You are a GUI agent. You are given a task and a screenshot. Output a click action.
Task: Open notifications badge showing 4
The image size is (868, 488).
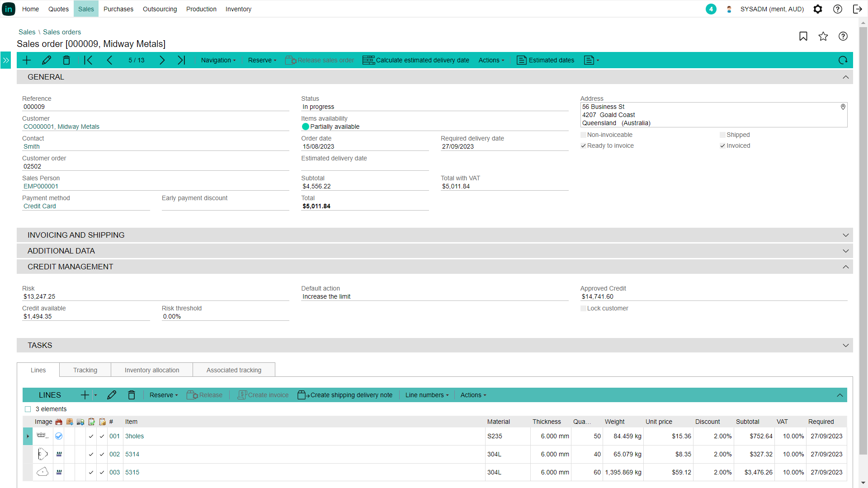711,9
